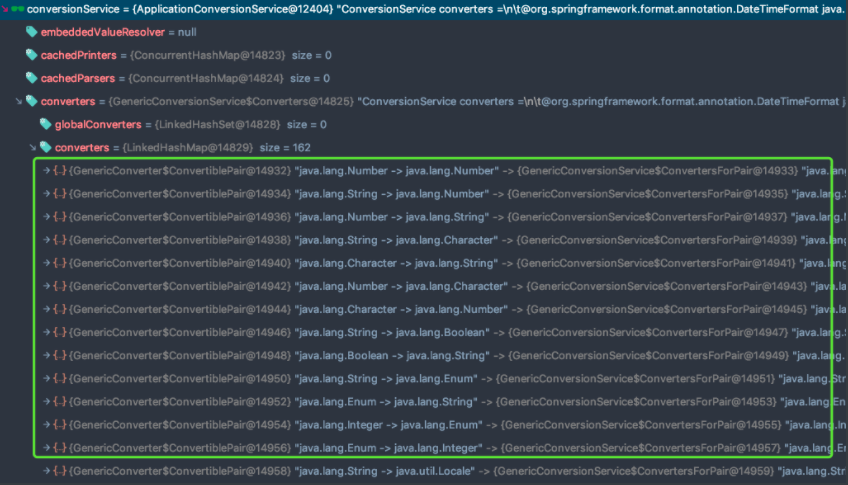Expand the ConvertiblePair@14950 entry
Viewport: 848px width, 485px height.
(x=47, y=378)
